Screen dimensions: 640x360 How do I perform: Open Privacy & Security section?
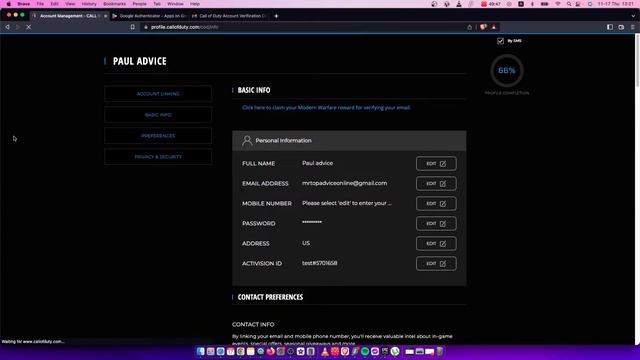(x=158, y=157)
